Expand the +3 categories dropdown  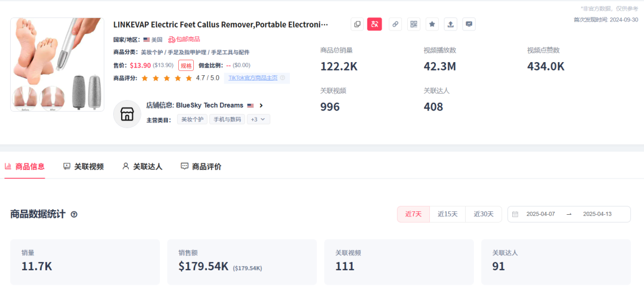pyautogui.click(x=258, y=119)
